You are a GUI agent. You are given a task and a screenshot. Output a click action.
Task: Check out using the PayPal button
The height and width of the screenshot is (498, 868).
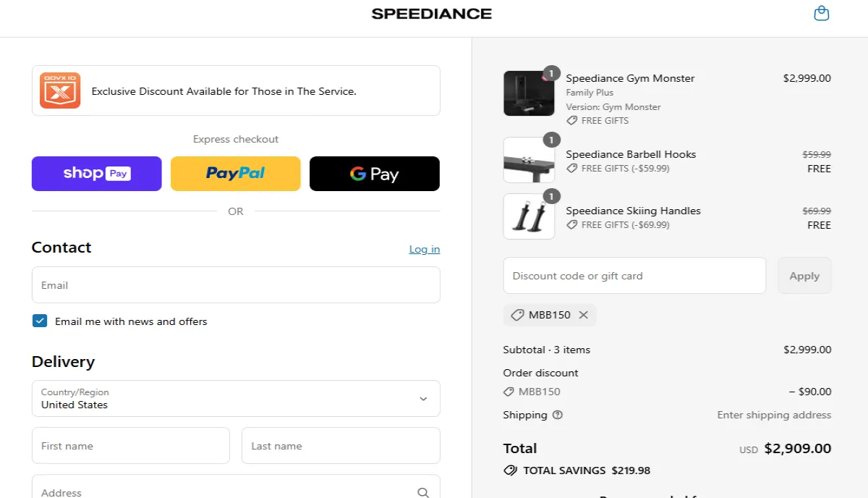pos(236,174)
